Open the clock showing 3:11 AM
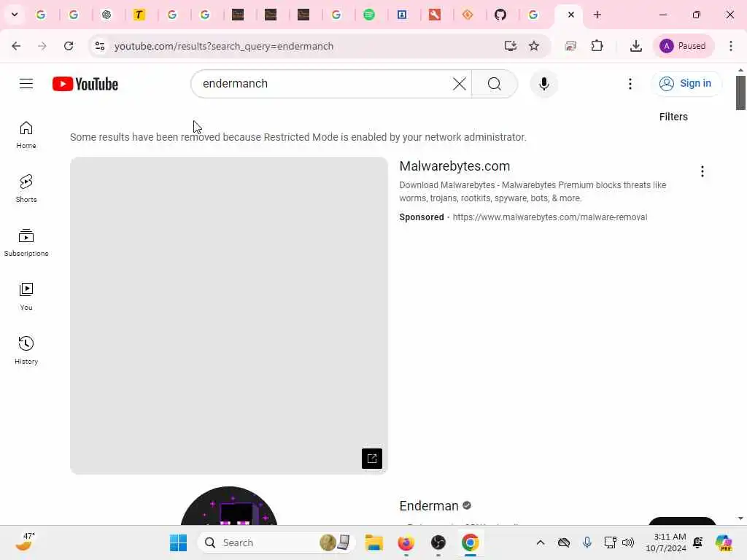Image resolution: width=747 pixels, height=560 pixels. pyautogui.click(x=666, y=542)
